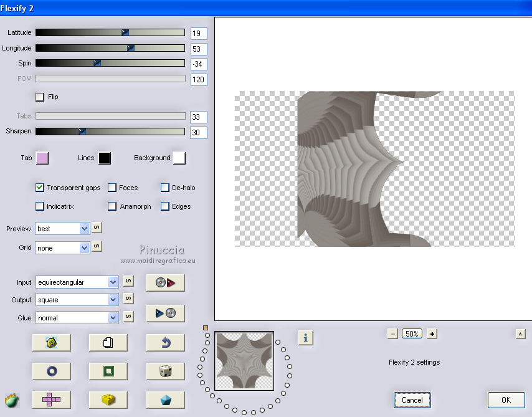Screen dimensions: 532x417
Task: Click the Sharpen slider track
Action: point(110,132)
